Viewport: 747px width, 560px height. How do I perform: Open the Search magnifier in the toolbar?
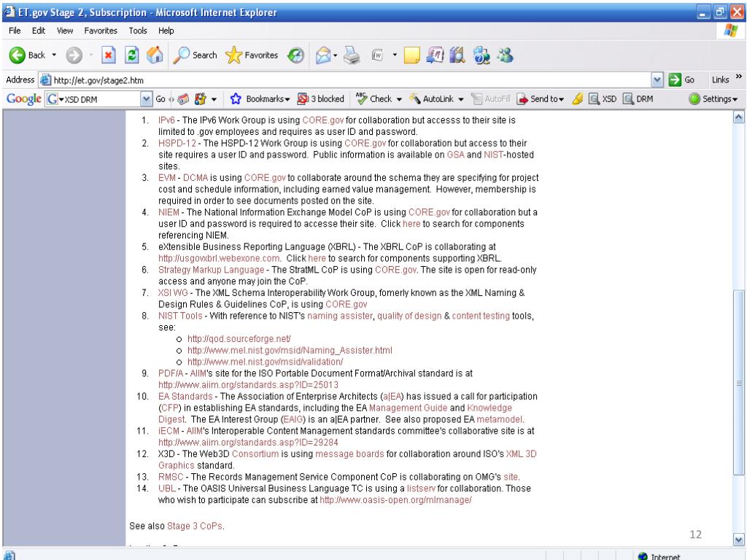(195, 55)
